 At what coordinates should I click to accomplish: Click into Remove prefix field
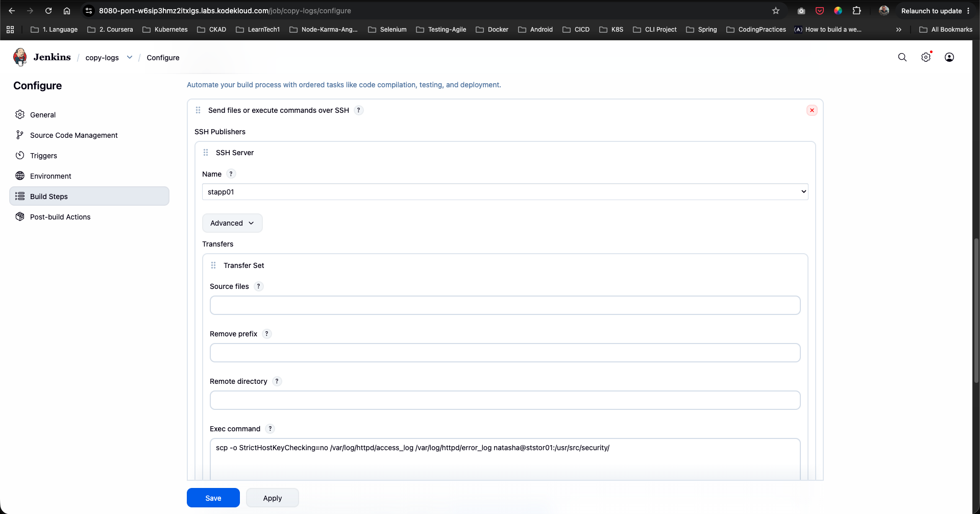click(505, 353)
